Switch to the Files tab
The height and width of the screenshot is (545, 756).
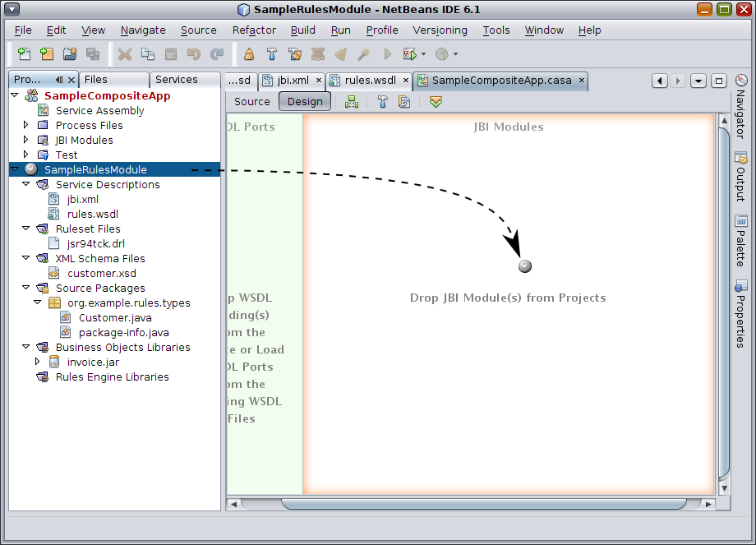[113, 80]
